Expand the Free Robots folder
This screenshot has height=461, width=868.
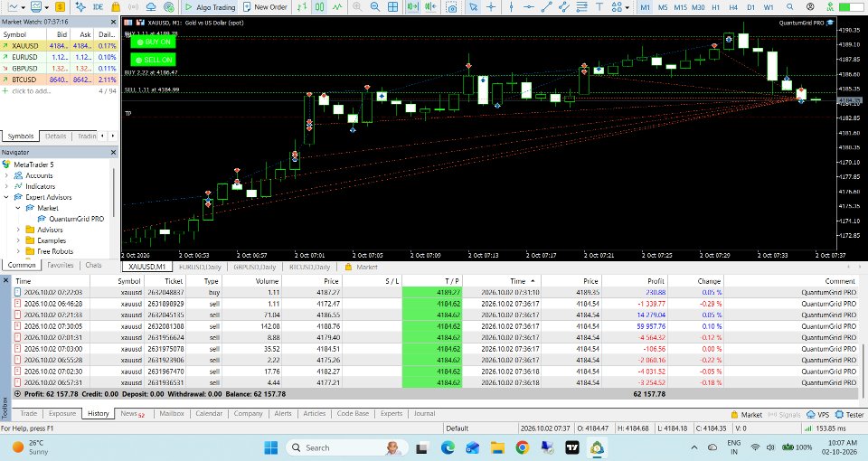[x=18, y=251]
